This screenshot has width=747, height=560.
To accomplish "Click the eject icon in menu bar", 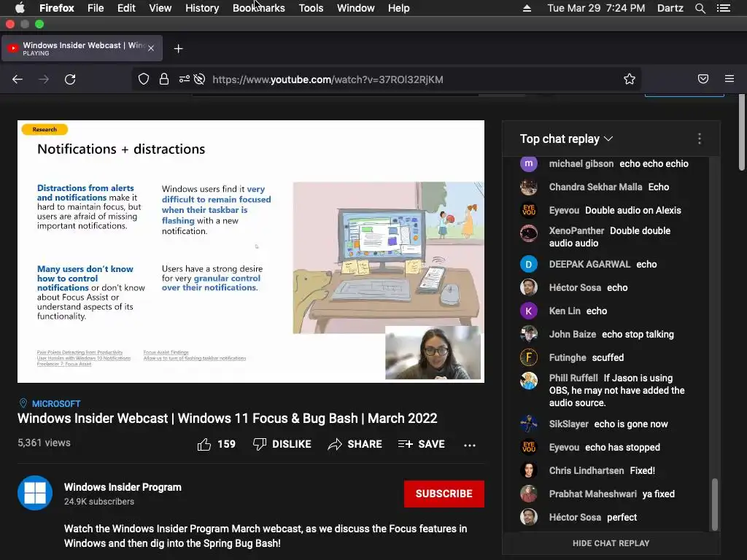I will point(527,8).
